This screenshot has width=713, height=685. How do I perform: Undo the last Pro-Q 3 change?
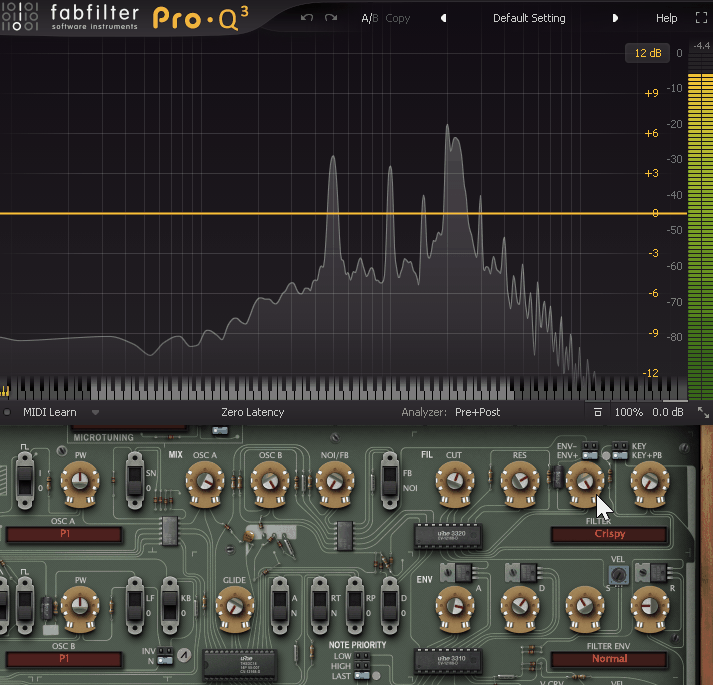click(x=307, y=18)
